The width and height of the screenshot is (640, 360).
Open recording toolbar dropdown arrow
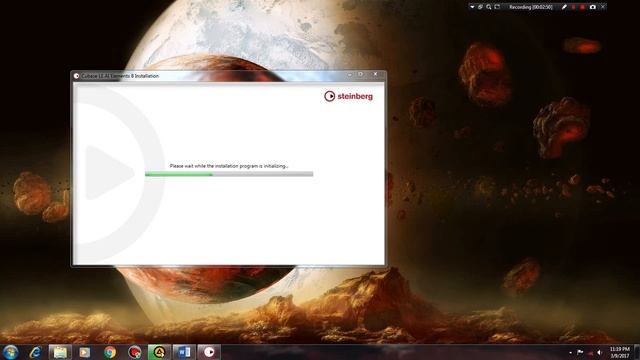tap(472, 7)
